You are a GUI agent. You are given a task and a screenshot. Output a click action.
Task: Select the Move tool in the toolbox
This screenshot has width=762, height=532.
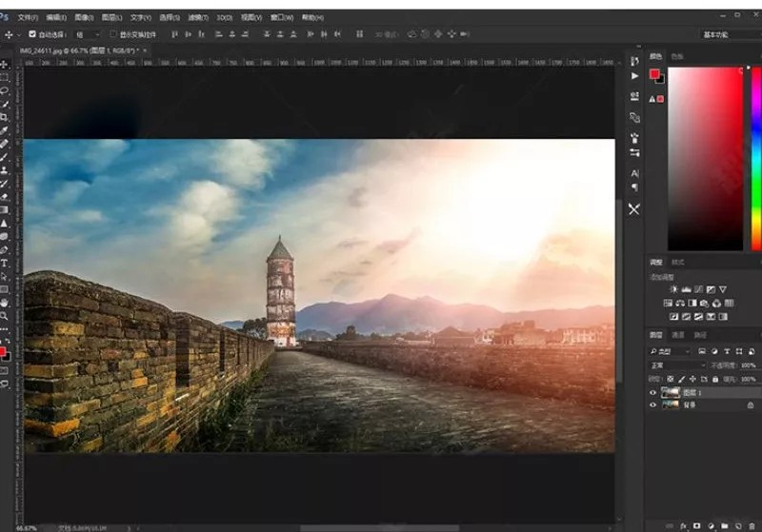click(5, 65)
